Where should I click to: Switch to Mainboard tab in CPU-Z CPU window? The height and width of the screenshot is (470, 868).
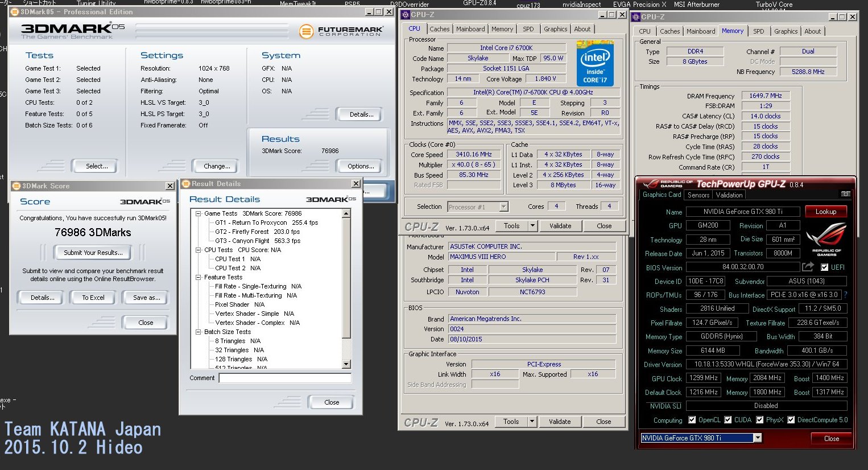(x=470, y=29)
